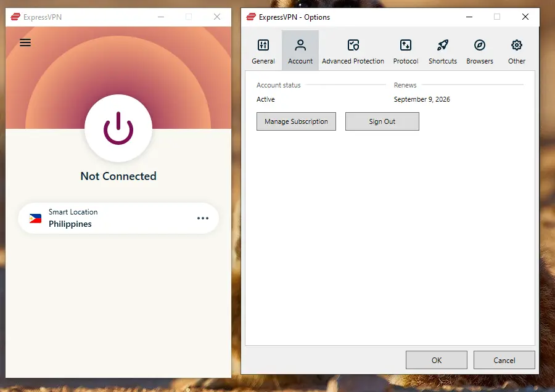Open the Advanced Protection tab
Screen dimensions: 555x392
click(x=353, y=51)
